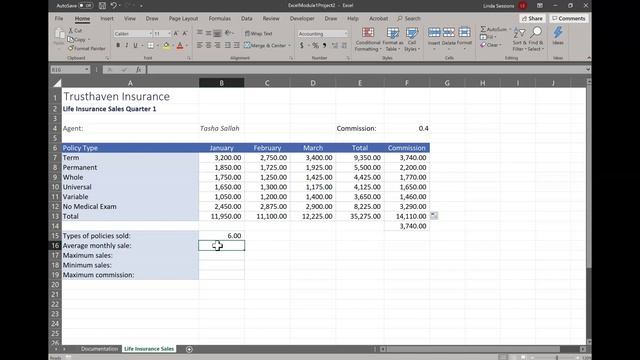Open Format as Table gallery
This screenshot has width=640, height=360.
(393, 39)
